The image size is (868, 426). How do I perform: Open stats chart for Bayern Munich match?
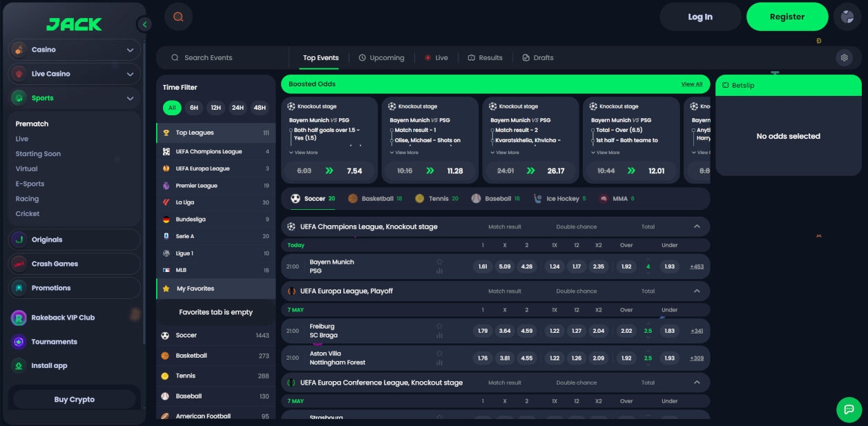point(439,271)
